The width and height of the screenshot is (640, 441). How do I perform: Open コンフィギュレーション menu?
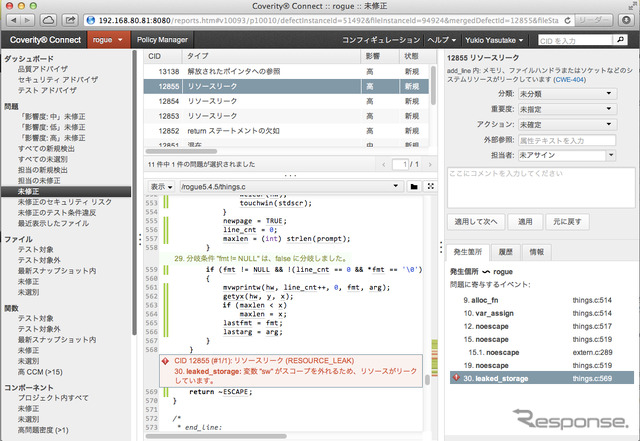(381, 40)
